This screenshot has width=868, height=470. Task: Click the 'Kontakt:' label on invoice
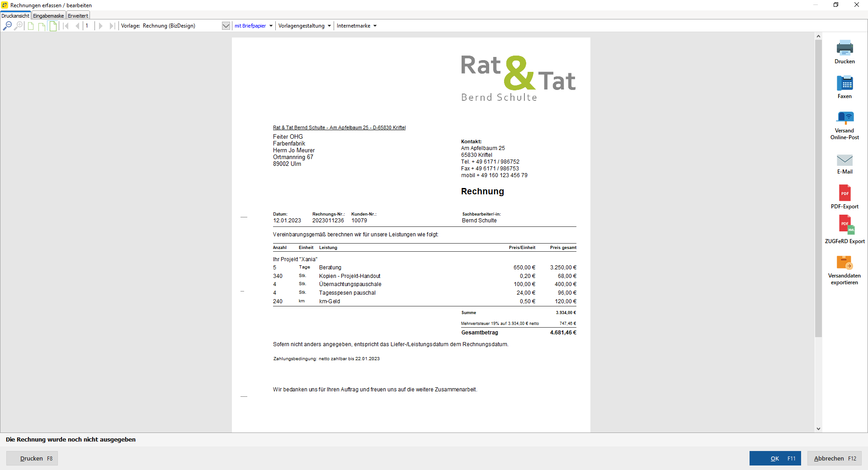[x=471, y=141]
